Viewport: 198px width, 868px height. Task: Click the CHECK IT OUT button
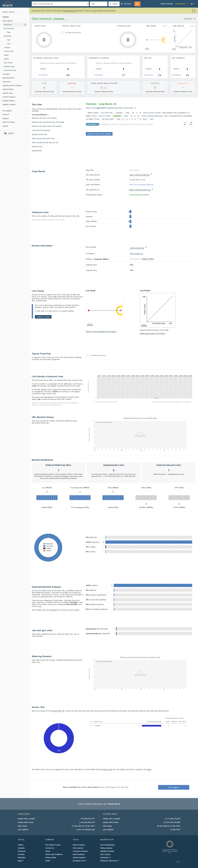click(x=43, y=317)
